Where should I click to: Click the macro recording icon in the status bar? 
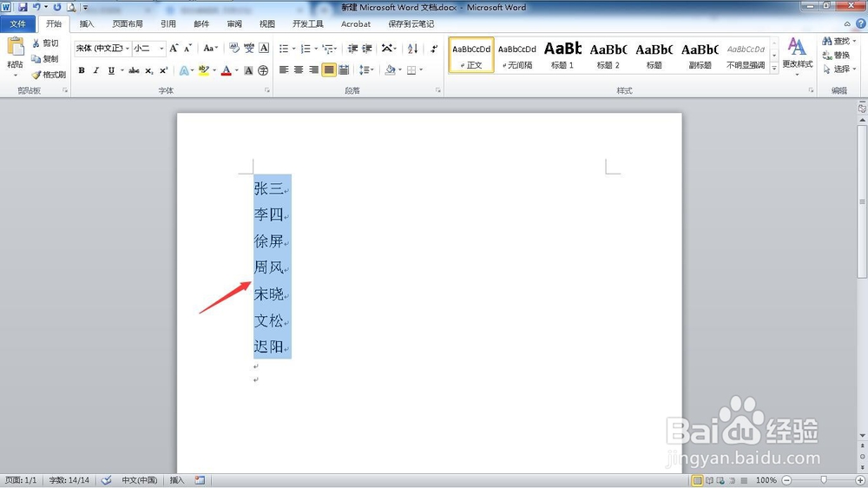coord(200,480)
